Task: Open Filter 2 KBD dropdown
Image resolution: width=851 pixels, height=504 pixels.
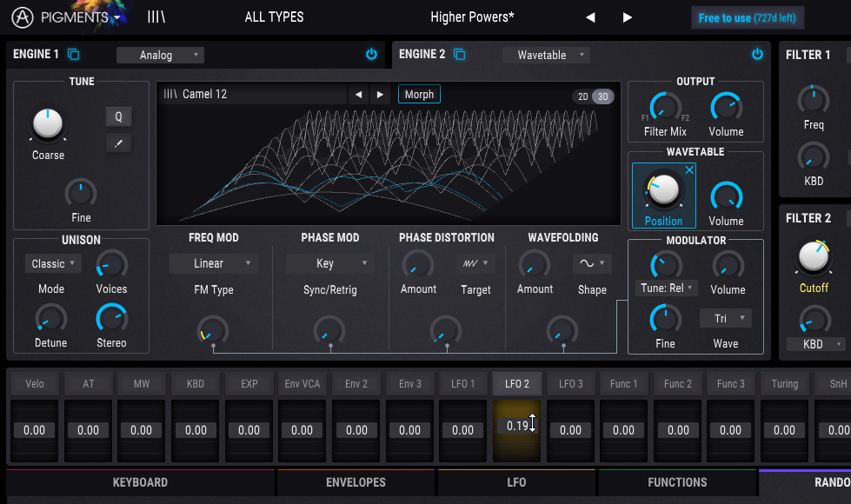Action: pos(817,344)
